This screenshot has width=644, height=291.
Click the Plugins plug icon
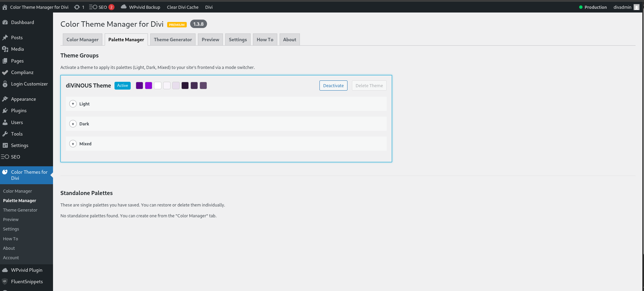coord(5,111)
